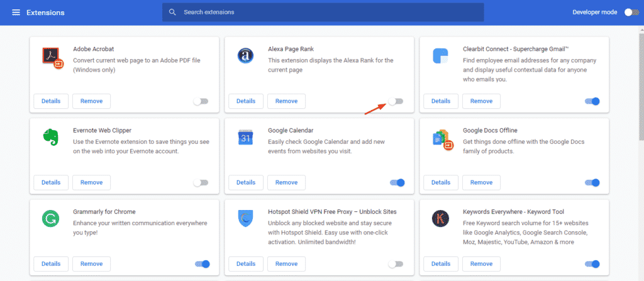Image resolution: width=644 pixels, height=281 pixels.
Task: Remove Hotspot Shield VPN extension
Action: click(286, 264)
